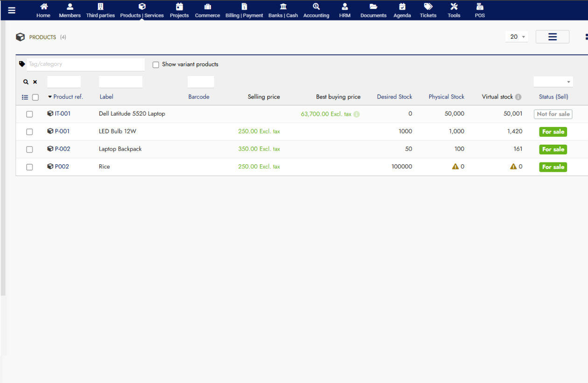Sort by Product ref. column header
The image size is (588, 383).
pos(68,97)
